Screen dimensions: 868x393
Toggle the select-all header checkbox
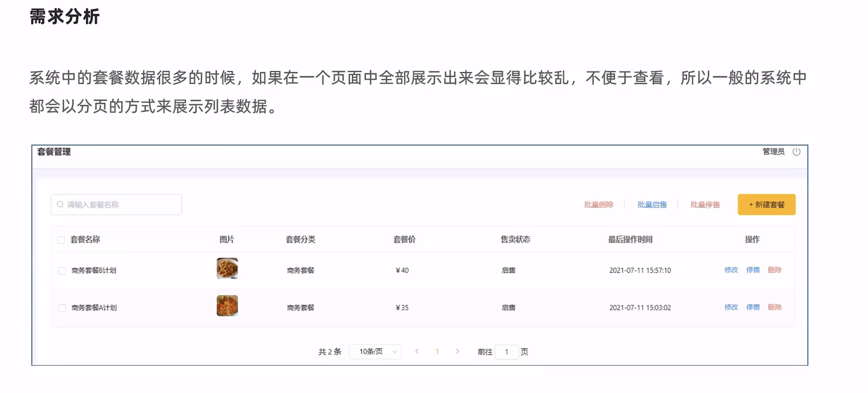pyautogui.click(x=61, y=240)
